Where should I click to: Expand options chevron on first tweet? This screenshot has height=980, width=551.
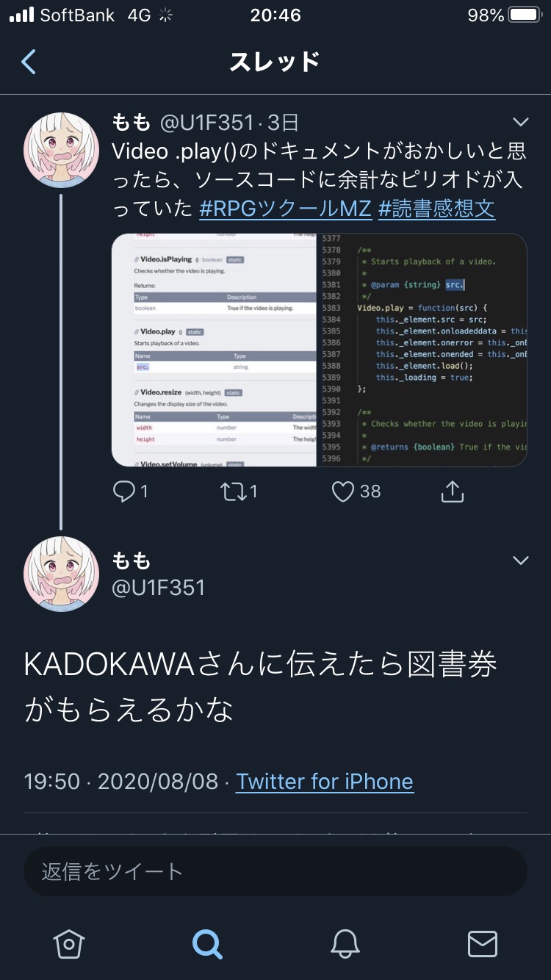pos(520,122)
